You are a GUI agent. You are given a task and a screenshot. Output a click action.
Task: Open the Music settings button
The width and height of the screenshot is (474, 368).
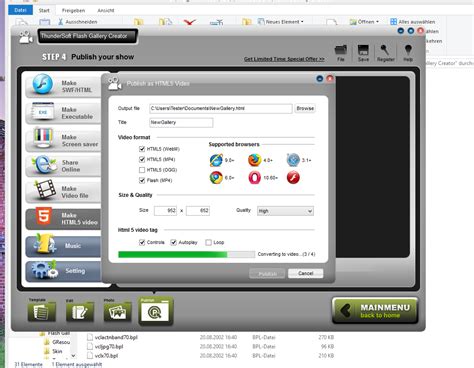tap(63, 246)
